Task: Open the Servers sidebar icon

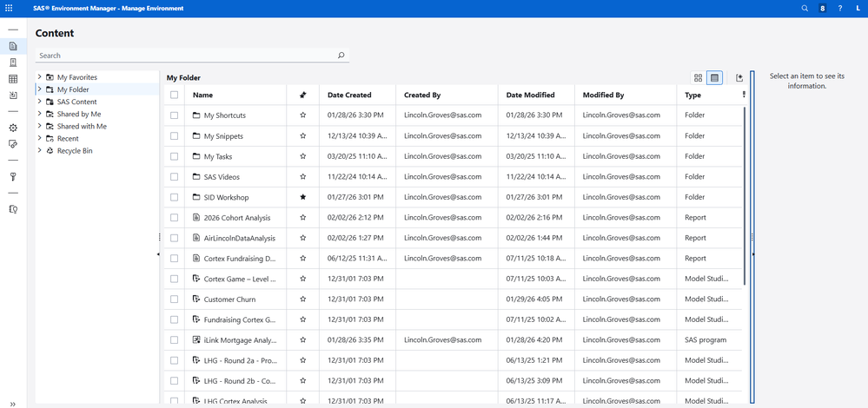Action: click(x=13, y=63)
